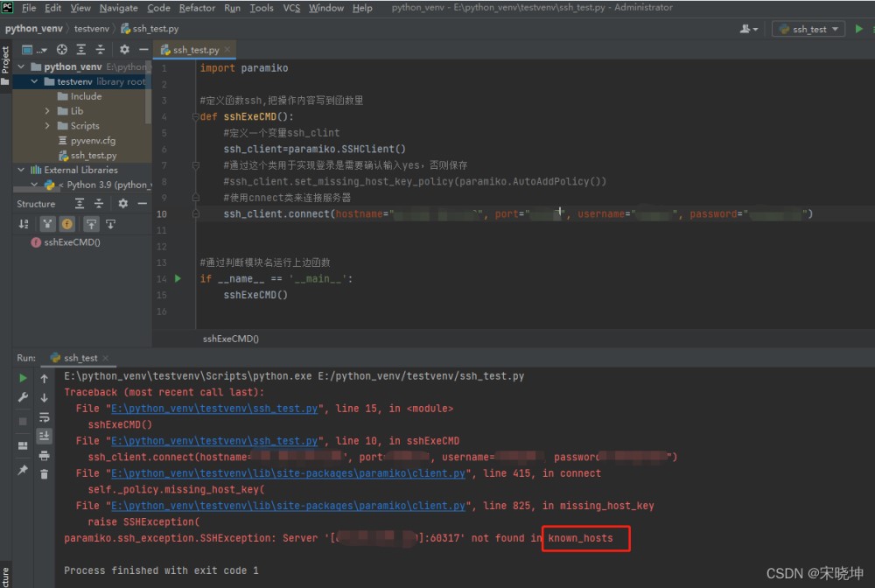Pin the Run tab with the pin icon
This screenshot has height=588, width=875.
tap(23, 470)
